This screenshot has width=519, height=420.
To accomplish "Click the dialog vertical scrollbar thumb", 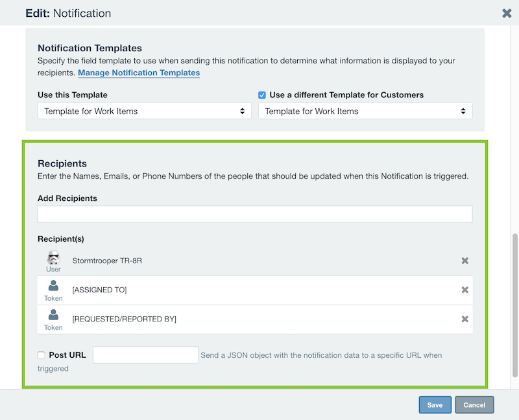I will coord(514,305).
